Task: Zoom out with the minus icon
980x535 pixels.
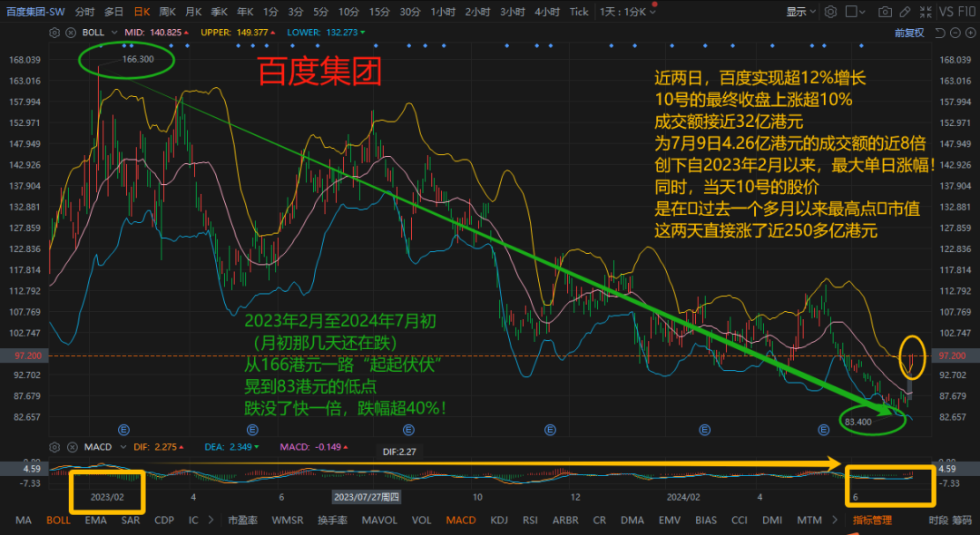Action: 955,33
